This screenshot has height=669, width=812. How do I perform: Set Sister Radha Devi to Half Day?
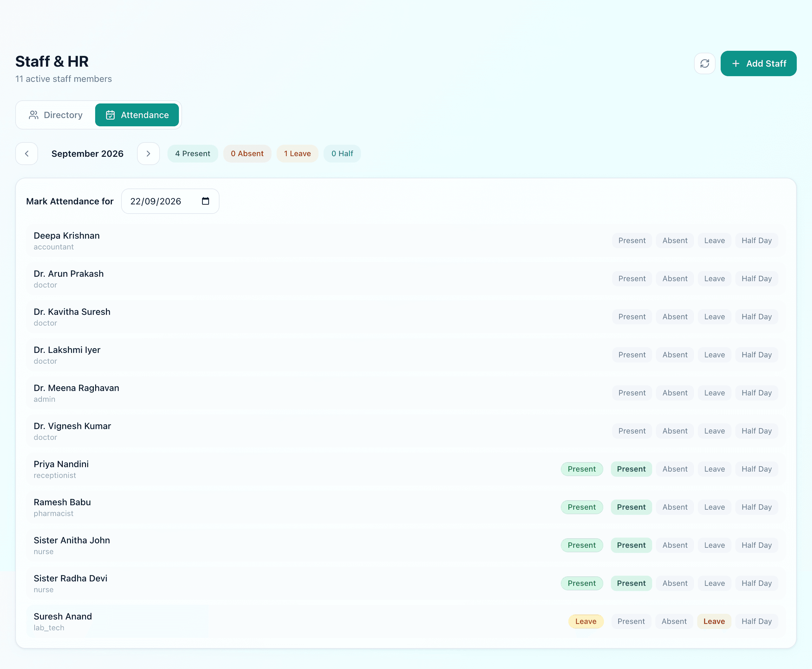[x=756, y=583]
